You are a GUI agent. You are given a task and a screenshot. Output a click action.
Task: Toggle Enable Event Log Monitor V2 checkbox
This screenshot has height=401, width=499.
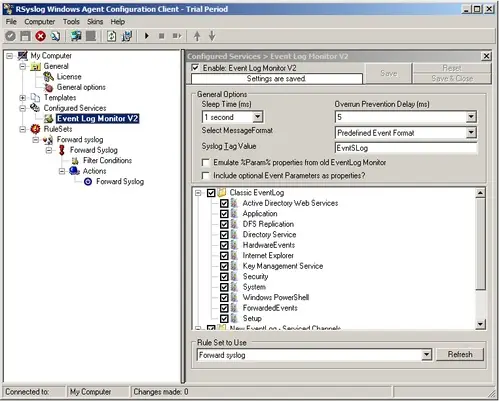point(195,68)
